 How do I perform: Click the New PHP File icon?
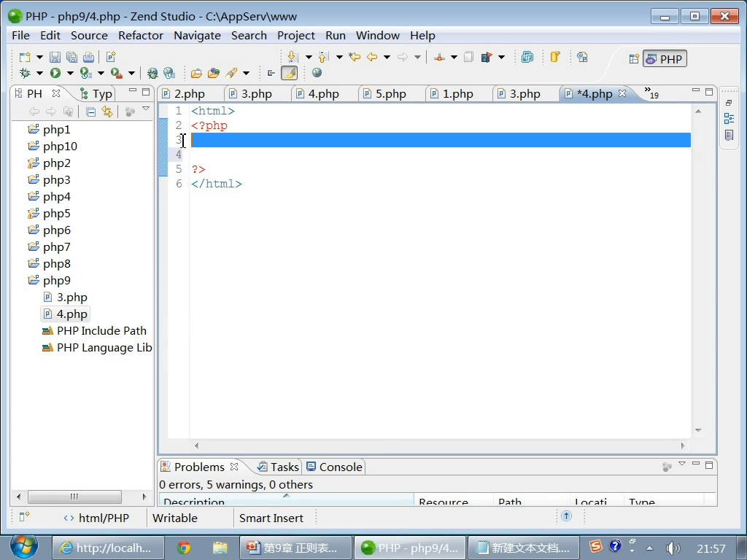click(111, 57)
